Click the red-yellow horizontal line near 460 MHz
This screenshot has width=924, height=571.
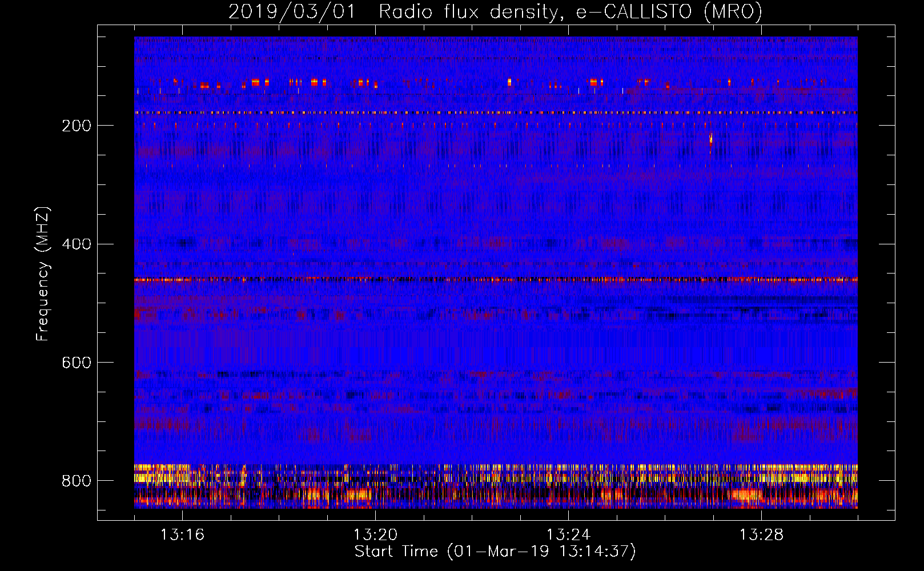[x=496, y=280]
